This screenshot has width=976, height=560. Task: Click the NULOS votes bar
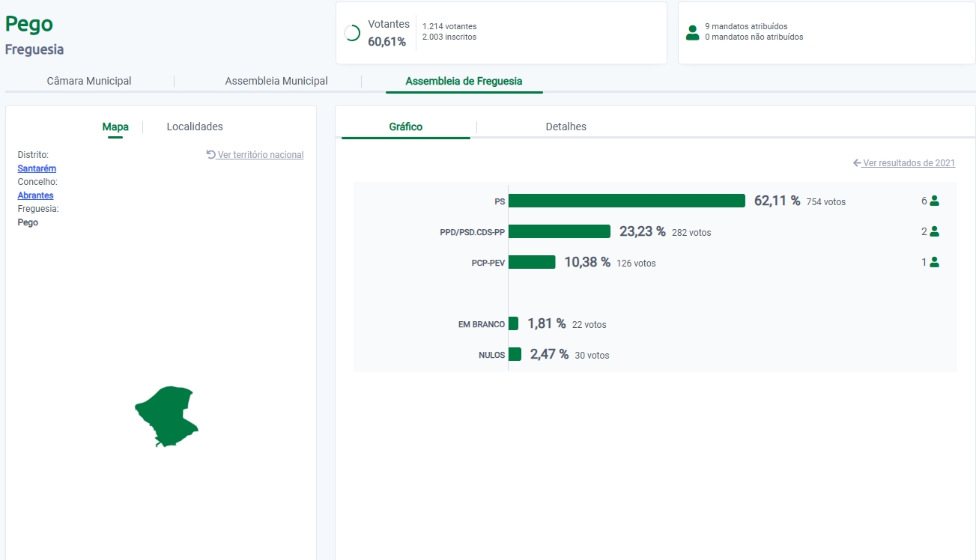click(515, 354)
